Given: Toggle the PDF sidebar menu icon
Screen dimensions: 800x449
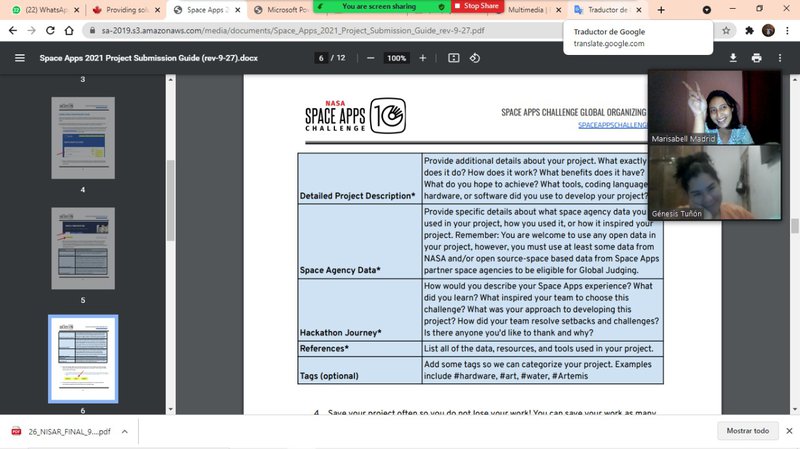Looking at the screenshot, I should pos(19,58).
